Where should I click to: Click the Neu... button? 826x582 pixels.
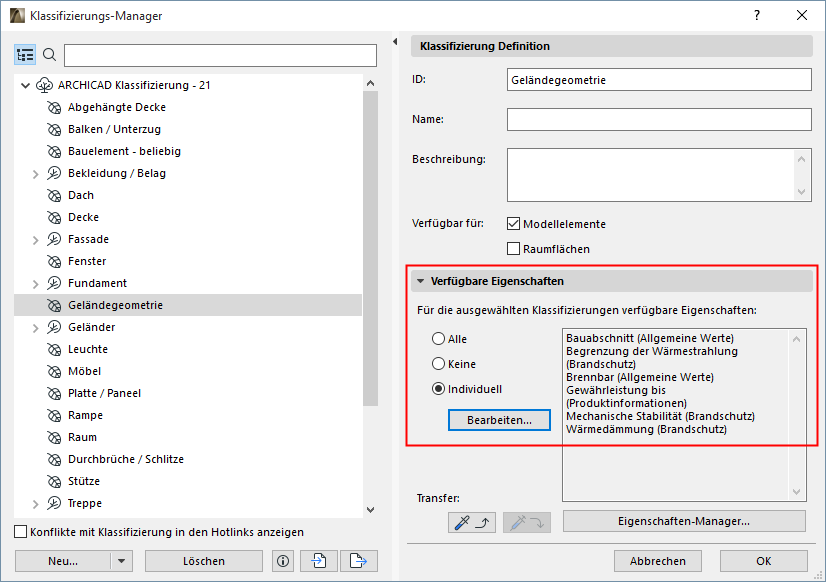pos(63,561)
